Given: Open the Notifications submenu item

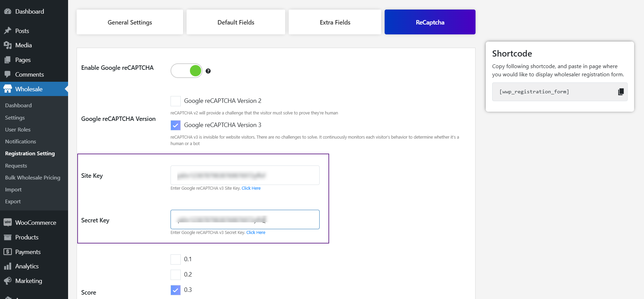Looking at the screenshot, I should pyautogui.click(x=20, y=141).
